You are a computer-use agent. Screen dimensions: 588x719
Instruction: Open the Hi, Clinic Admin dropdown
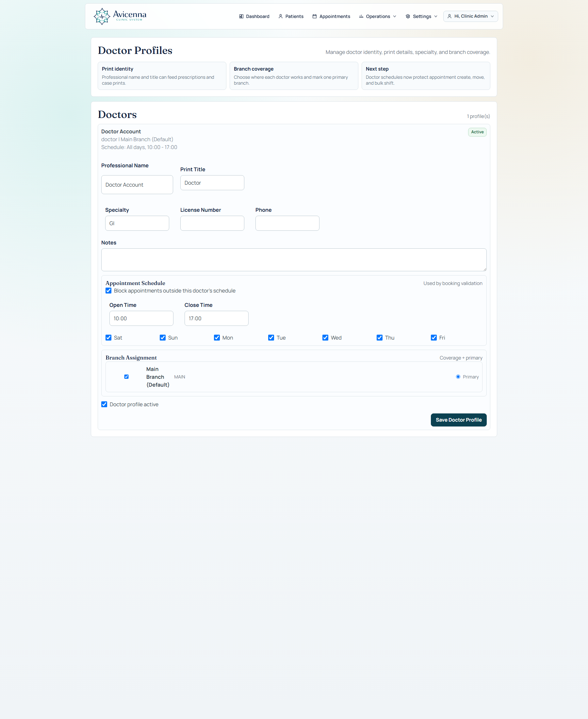(x=470, y=16)
